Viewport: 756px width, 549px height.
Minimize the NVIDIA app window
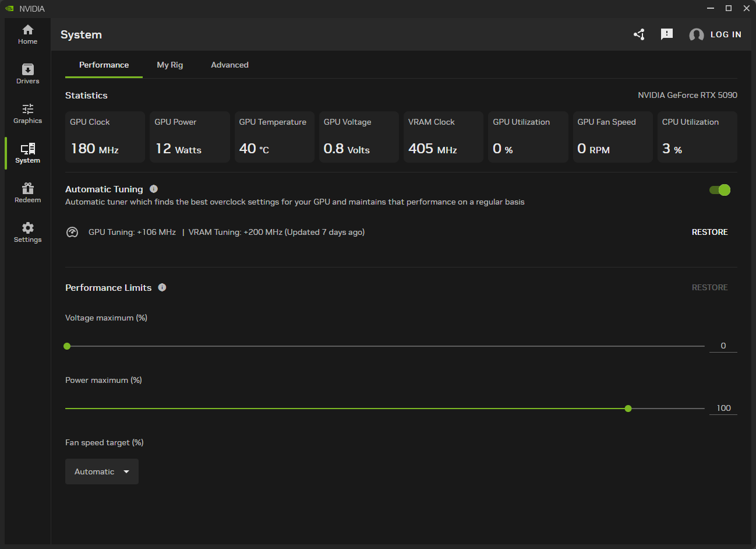(x=710, y=8)
